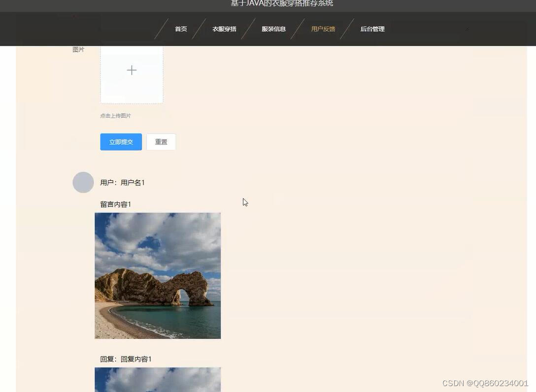The image size is (536, 392).
Task: Click the site title 基于JAVA的衣服穿搭推荐系统
Action: point(282,3)
